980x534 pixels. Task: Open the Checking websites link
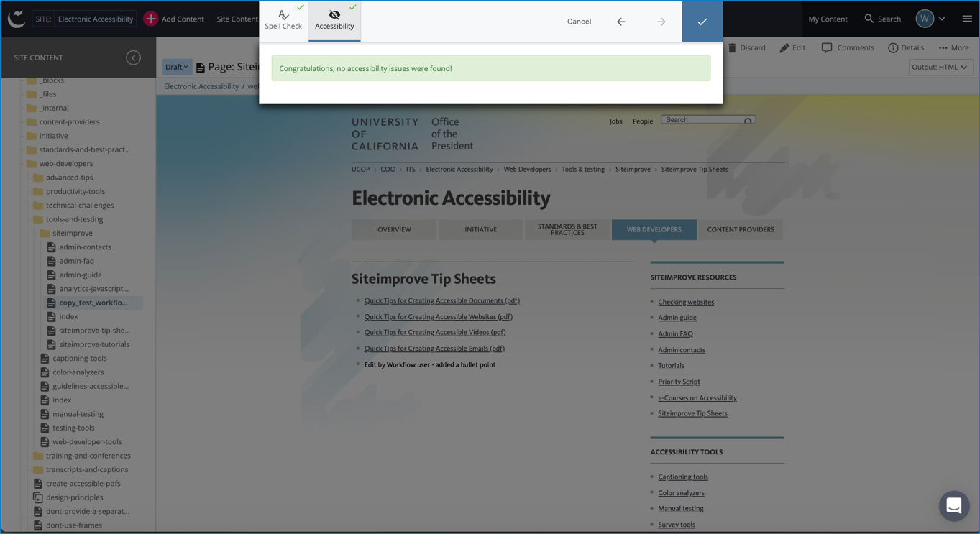click(x=686, y=302)
